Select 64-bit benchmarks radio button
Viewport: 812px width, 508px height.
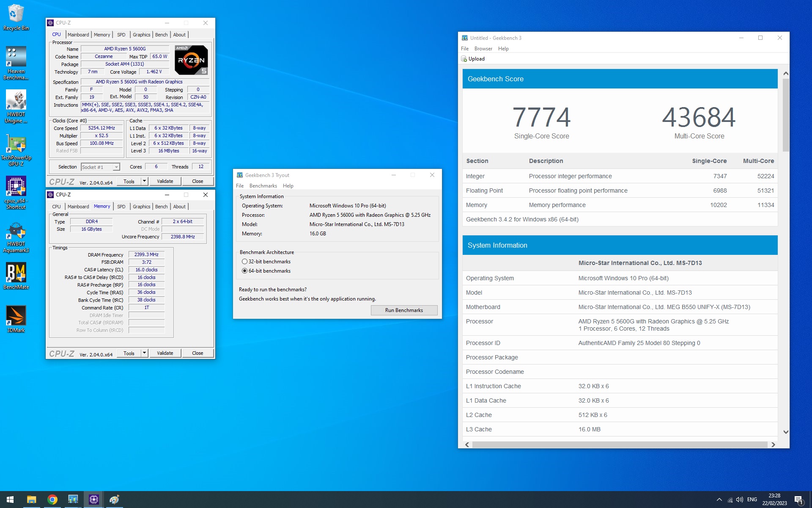point(244,271)
